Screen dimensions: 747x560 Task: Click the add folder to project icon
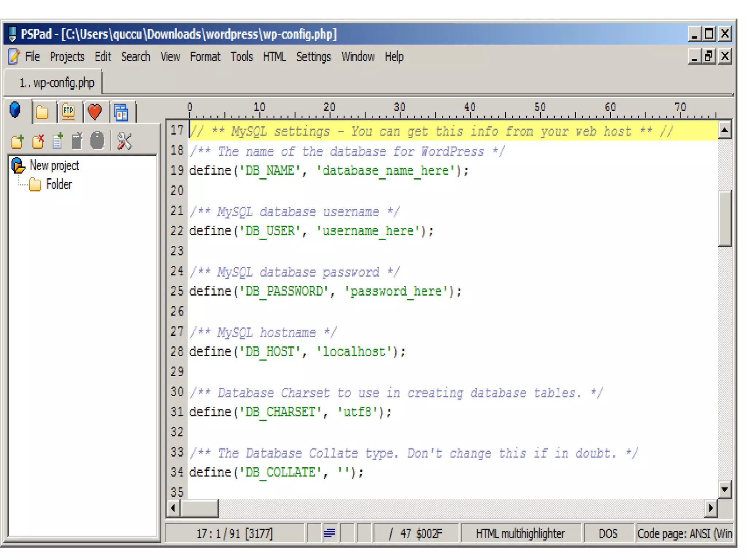coord(18,141)
